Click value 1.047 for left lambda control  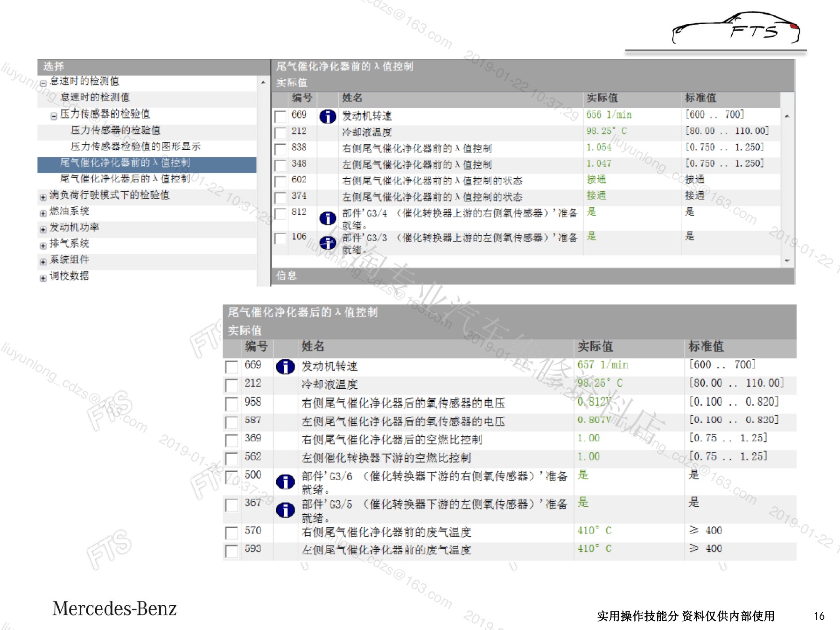pyautogui.click(x=599, y=164)
